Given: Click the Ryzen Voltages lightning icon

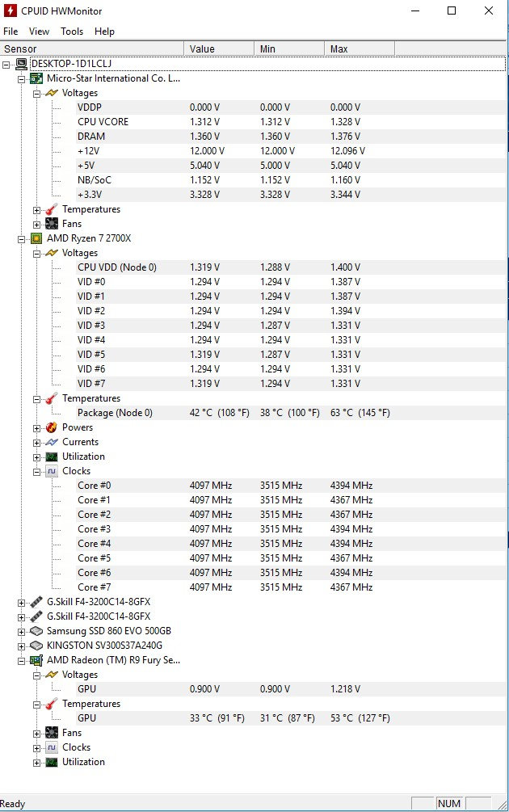Looking at the screenshot, I should (x=51, y=253).
